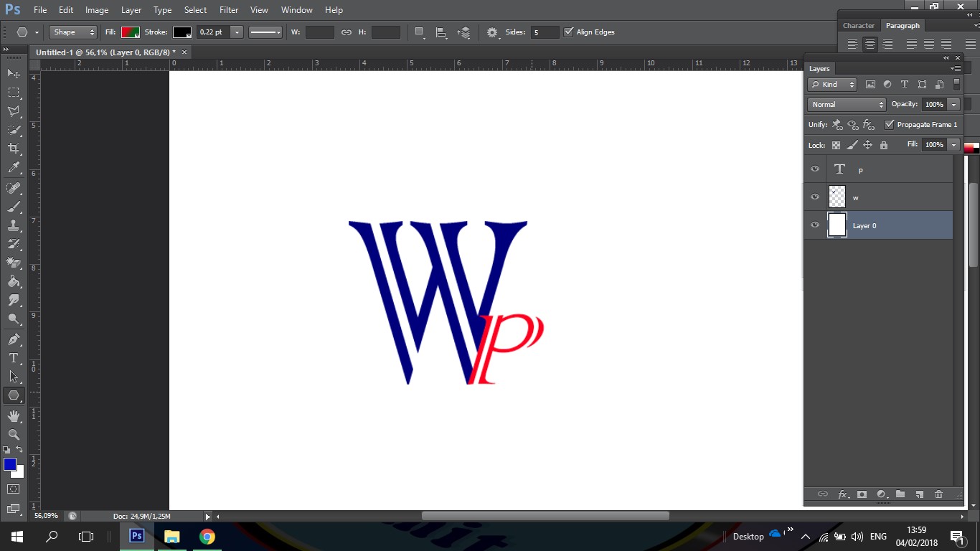Select the History Brush tool
Viewport: 980px width, 551px height.
tap(14, 244)
